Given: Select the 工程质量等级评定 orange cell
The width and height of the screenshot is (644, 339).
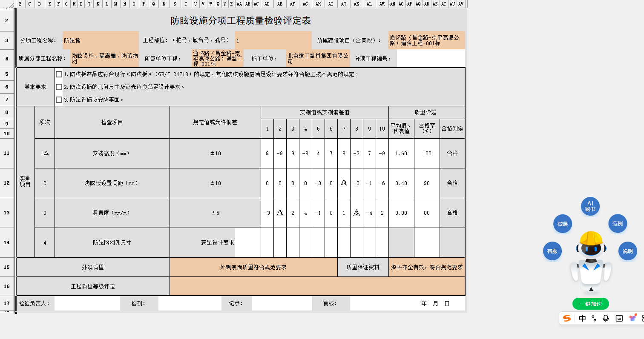Looking at the screenshot, I should pos(317,285).
